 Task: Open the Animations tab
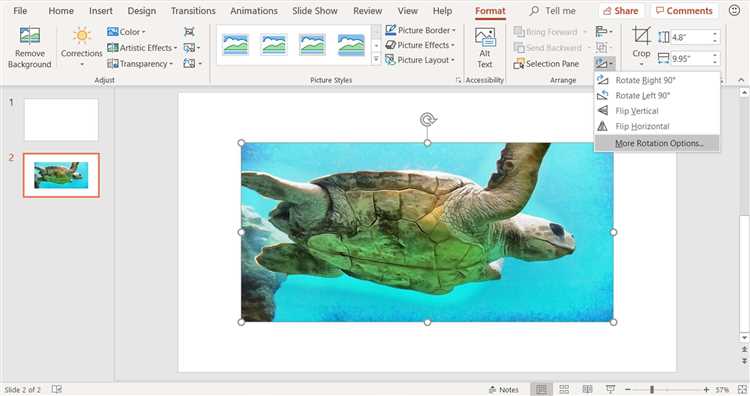pyautogui.click(x=254, y=11)
